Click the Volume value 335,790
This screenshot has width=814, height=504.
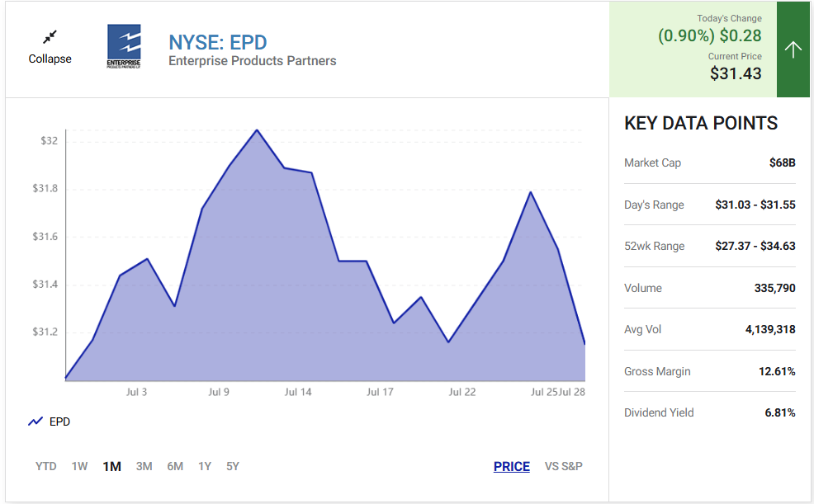point(774,288)
